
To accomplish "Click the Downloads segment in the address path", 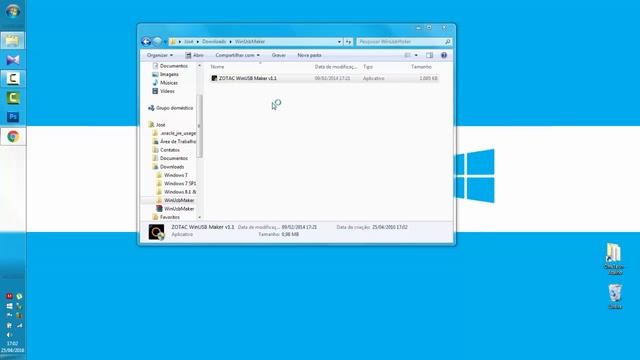I will pos(214,42).
